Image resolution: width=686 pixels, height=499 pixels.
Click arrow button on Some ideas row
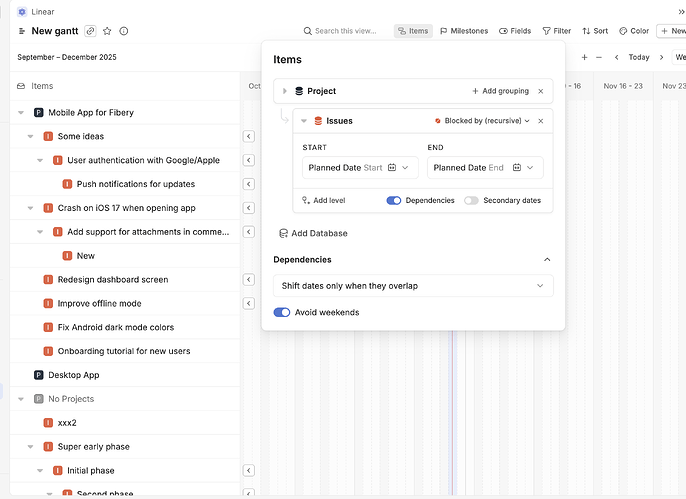[248, 136]
